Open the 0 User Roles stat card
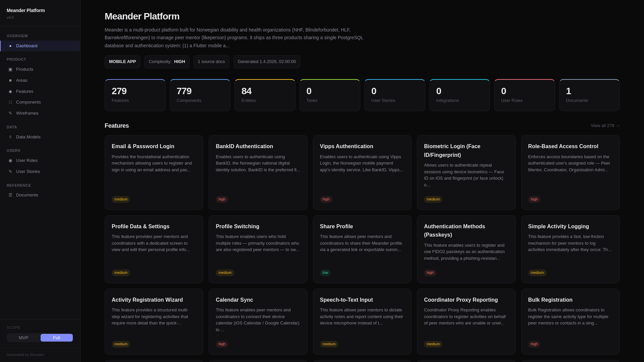644x362 pixels. click(x=525, y=95)
